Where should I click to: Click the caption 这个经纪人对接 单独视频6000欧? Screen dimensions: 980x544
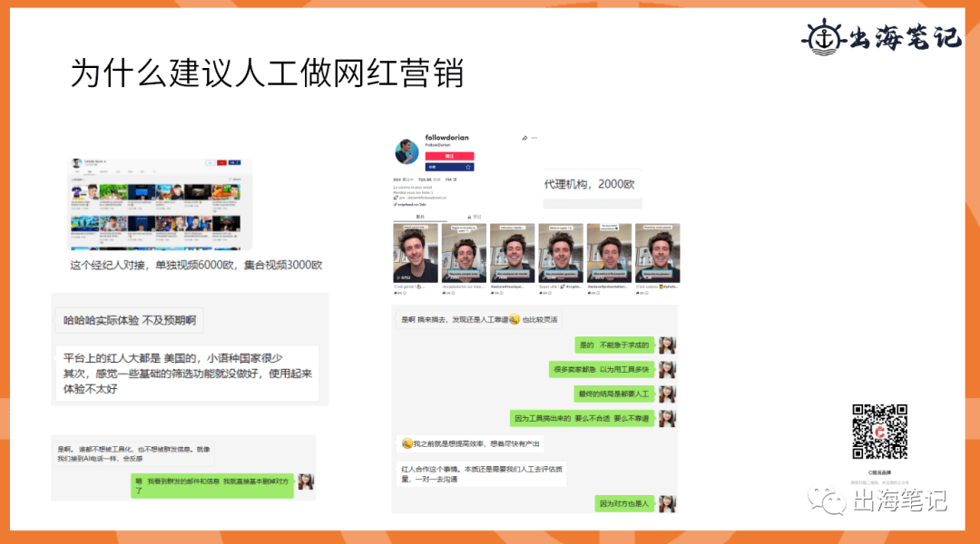196,265
